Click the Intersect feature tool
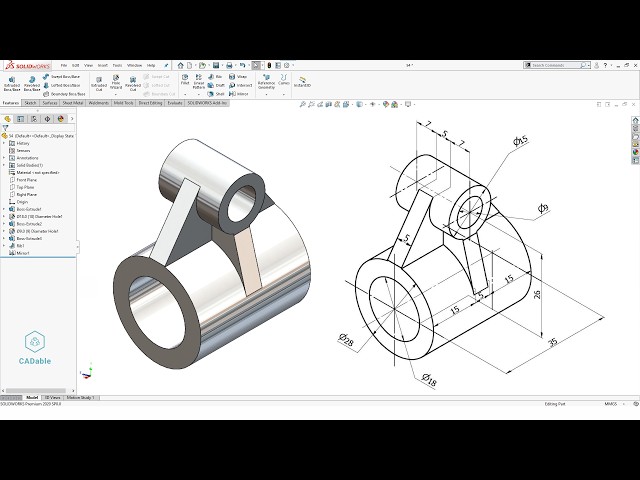The image size is (640, 480). [x=240, y=85]
